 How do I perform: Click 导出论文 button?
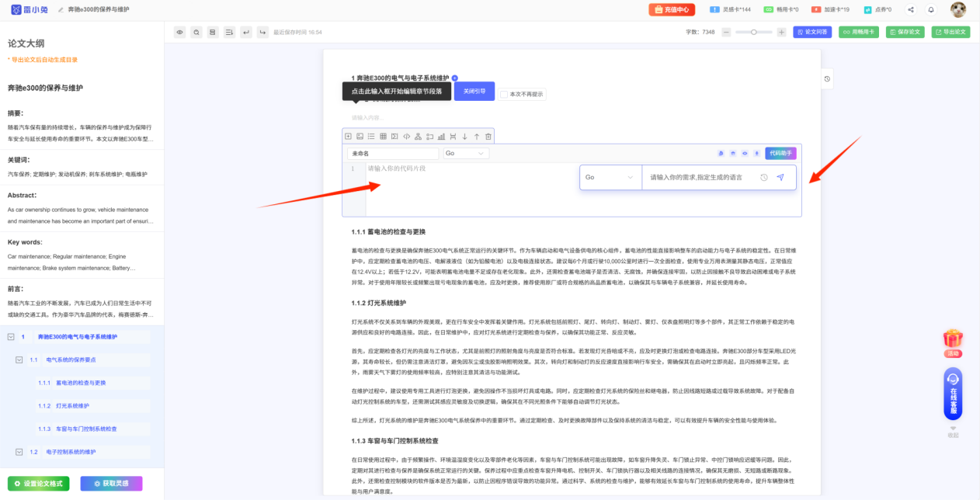[x=951, y=32]
